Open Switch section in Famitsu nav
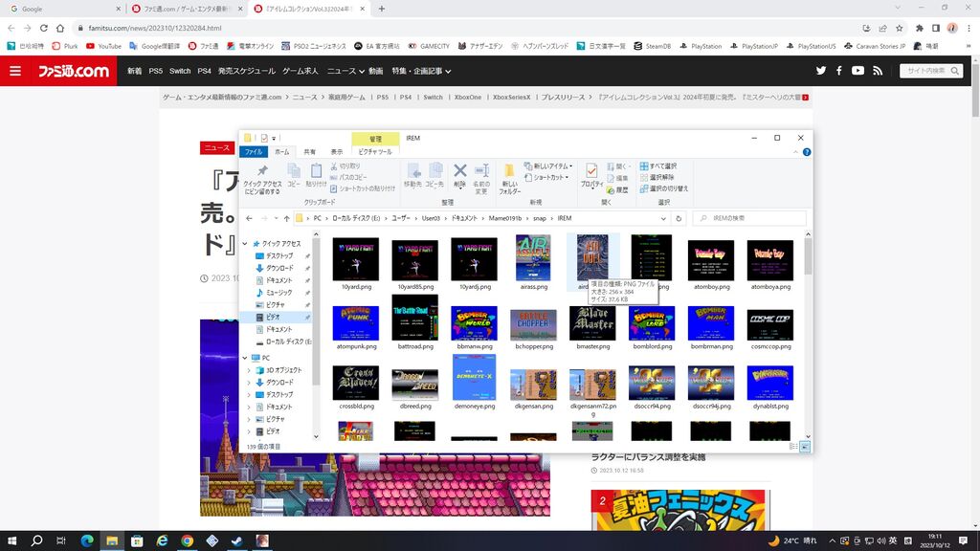The width and height of the screenshot is (980, 551). (x=180, y=71)
